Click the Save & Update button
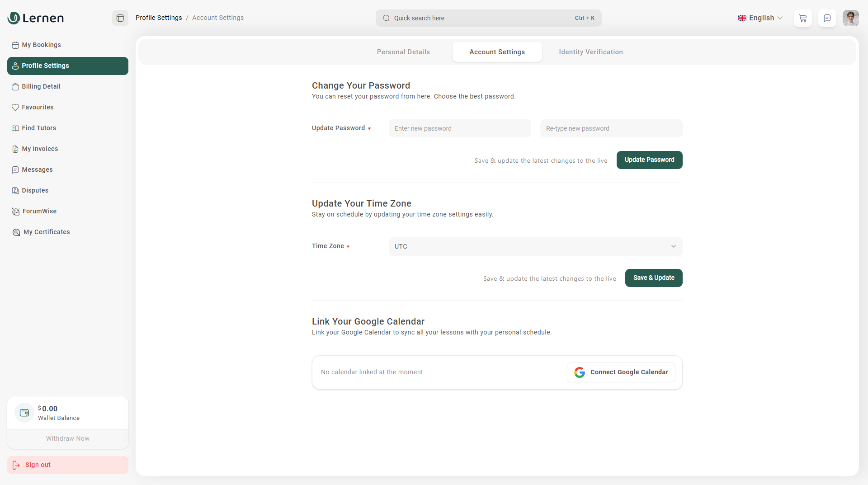 click(x=653, y=278)
